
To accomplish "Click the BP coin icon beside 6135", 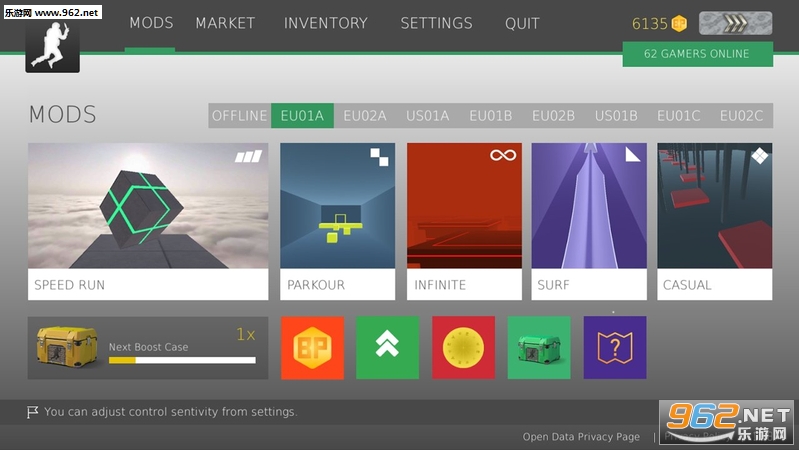I will click(679, 23).
